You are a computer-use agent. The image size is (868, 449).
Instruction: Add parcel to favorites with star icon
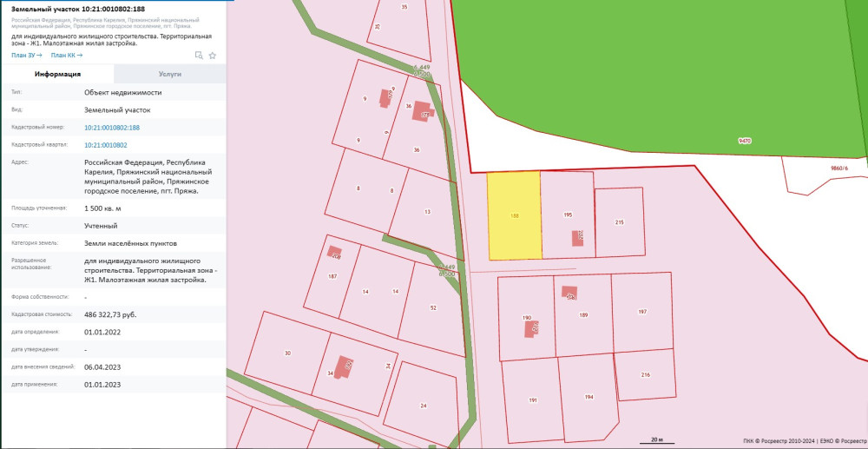tap(213, 55)
